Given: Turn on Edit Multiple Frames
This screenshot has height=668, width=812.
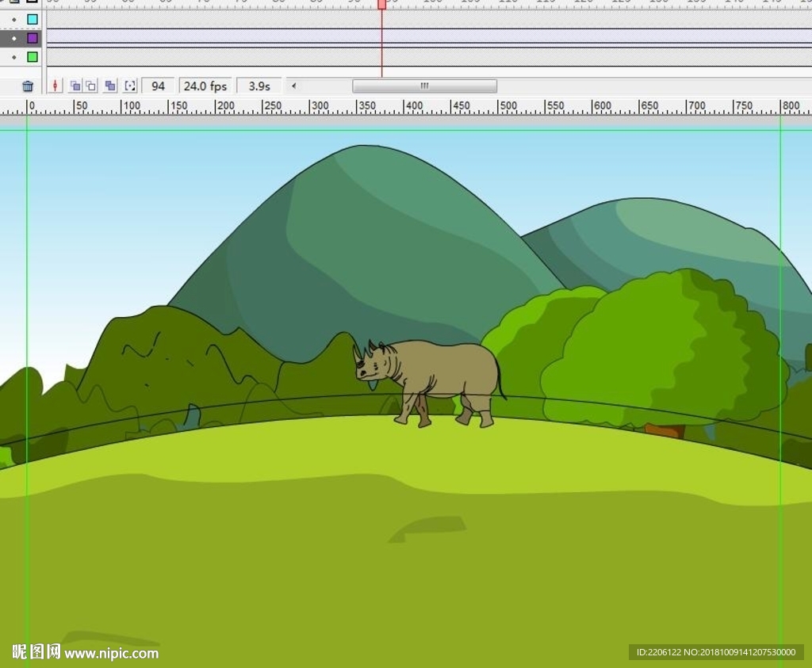Looking at the screenshot, I should click(x=110, y=86).
